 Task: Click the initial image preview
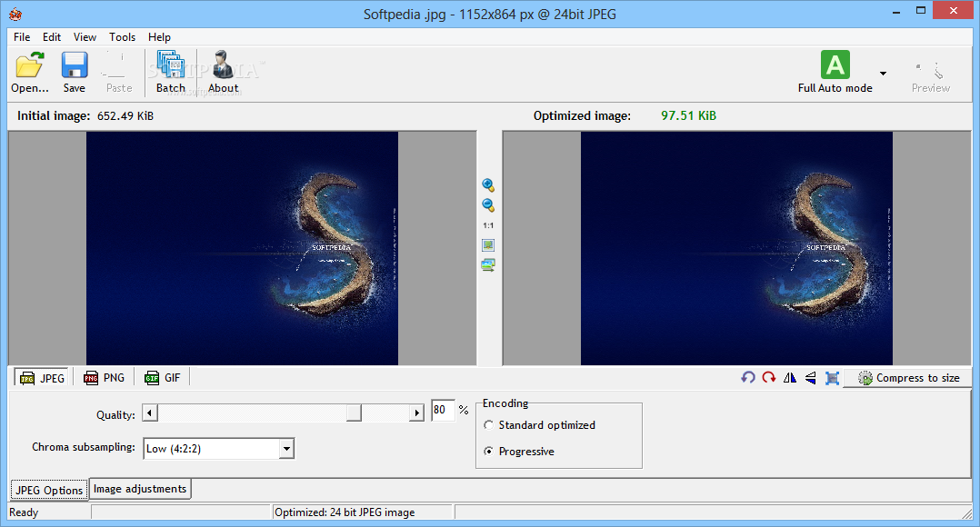(242, 248)
